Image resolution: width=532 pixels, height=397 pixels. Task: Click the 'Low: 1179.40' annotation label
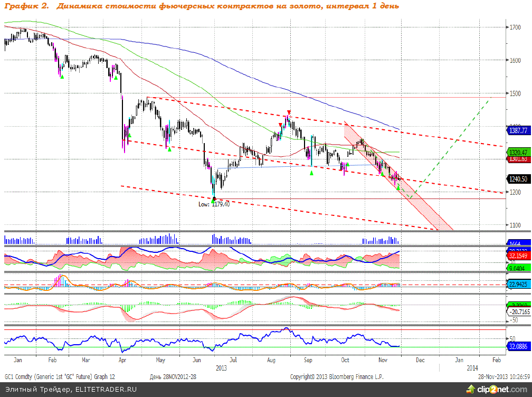pyautogui.click(x=214, y=204)
